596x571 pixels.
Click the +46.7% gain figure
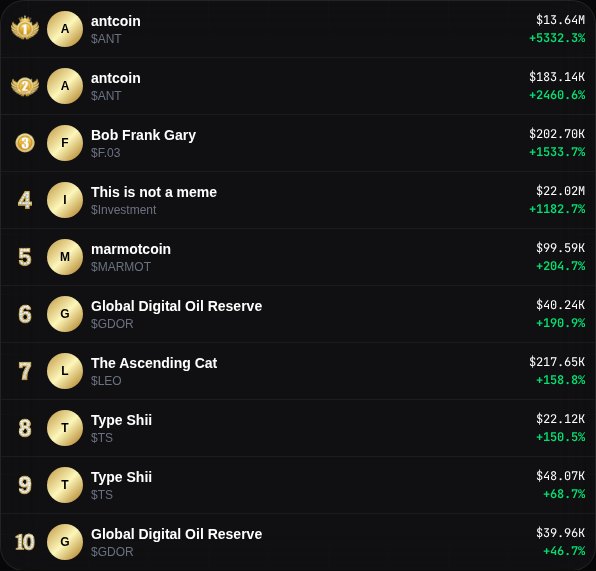pos(564,551)
